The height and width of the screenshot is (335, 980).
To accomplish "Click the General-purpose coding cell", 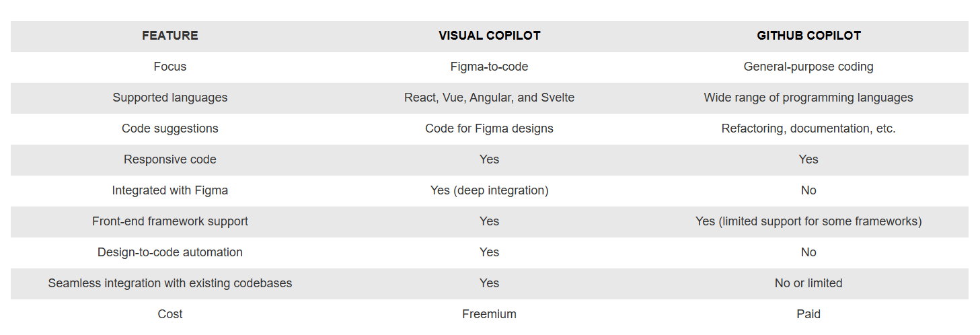I will [808, 67].
